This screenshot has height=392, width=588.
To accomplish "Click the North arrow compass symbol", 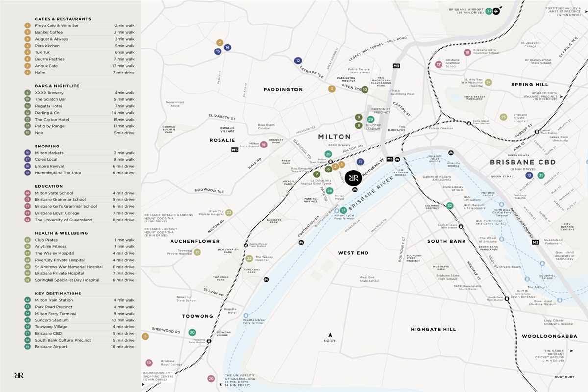I will click(331, 336).
